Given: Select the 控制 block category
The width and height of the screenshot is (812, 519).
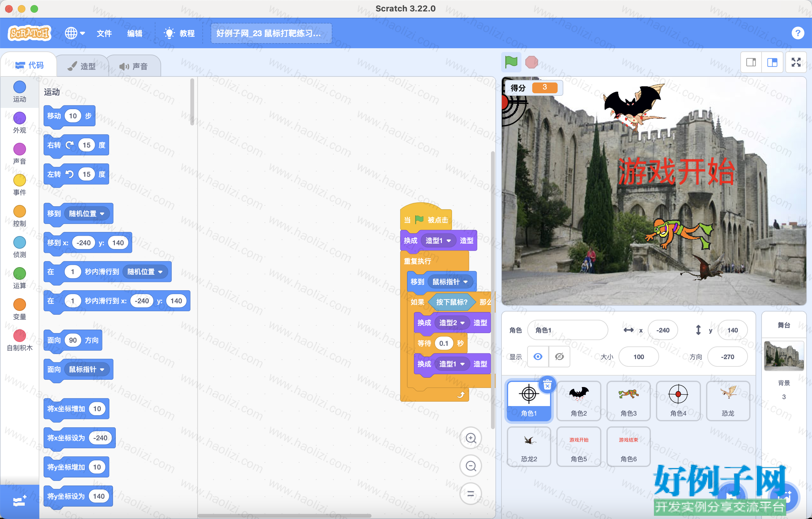Looking at the screenshot, I should (20, 216).
